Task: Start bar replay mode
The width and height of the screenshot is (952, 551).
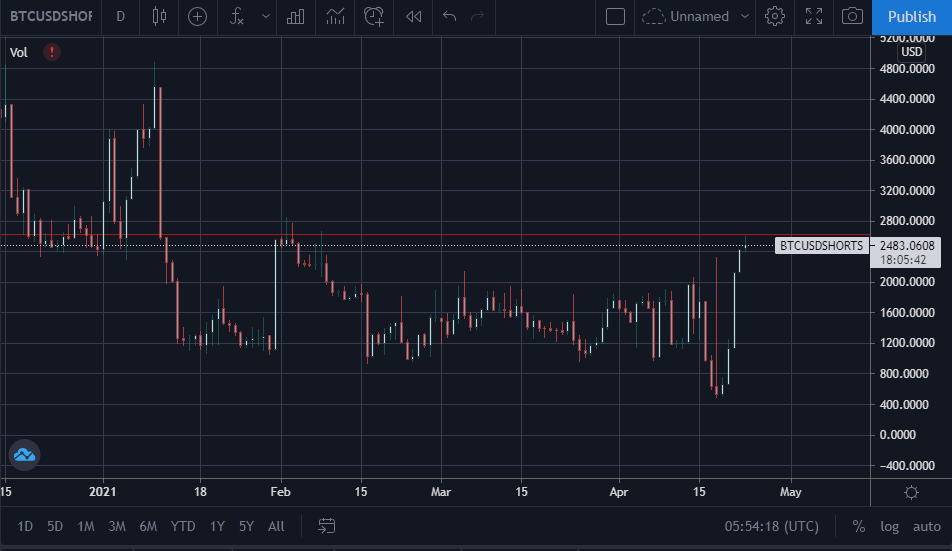Action: click(413, 16)
